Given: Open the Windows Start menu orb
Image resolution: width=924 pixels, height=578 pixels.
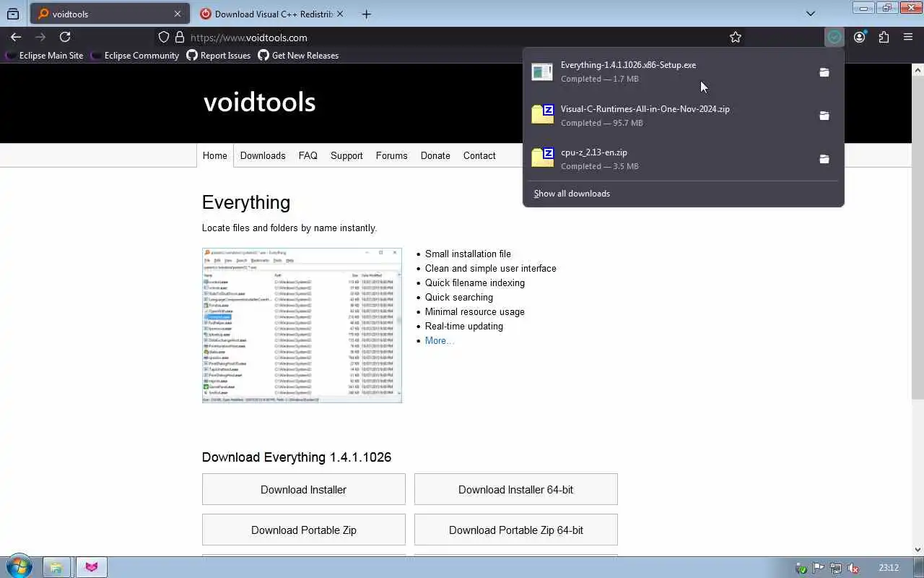Looking at the screenshot, I should click(19, 567).
